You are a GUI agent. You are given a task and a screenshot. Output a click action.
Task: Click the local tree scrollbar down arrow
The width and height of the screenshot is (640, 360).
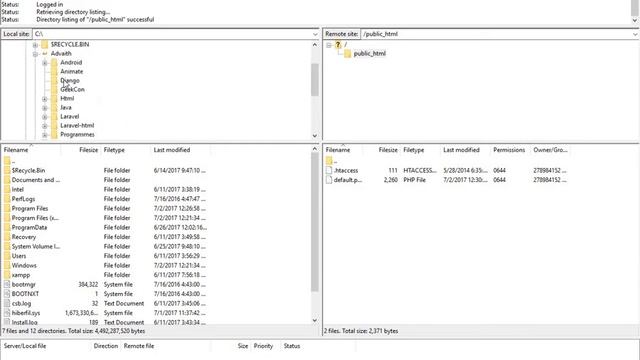point(315,136)
